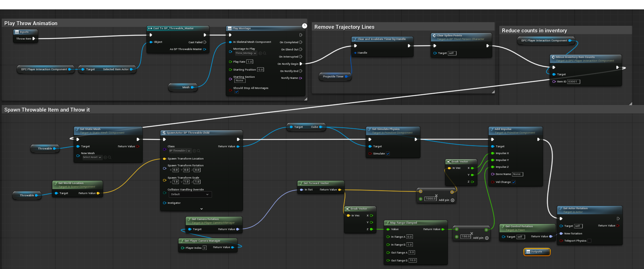The width and height of the screenshot is (644, 269).
Task: Select Play Throw Animation comment title
Action: (x=31, y=23)
